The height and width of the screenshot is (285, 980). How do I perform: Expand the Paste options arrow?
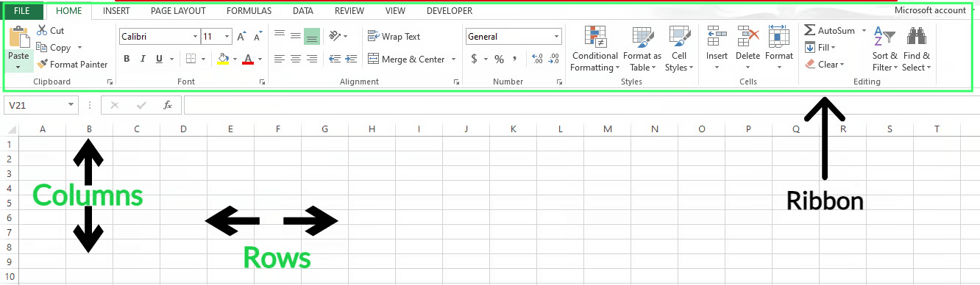pyautogui.click(x=18, y=67)
